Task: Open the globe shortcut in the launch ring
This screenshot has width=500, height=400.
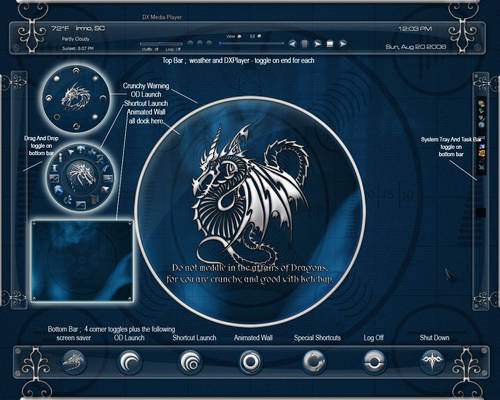Action: [x=59, y=190]
